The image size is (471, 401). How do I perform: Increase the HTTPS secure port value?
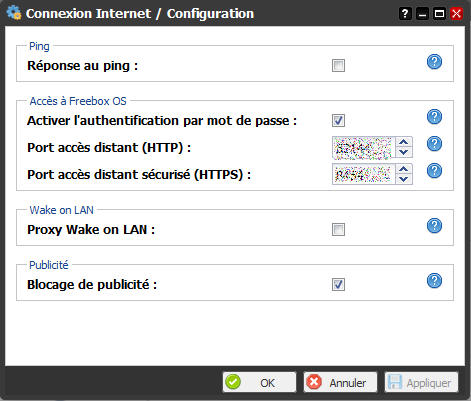[404, 169]
